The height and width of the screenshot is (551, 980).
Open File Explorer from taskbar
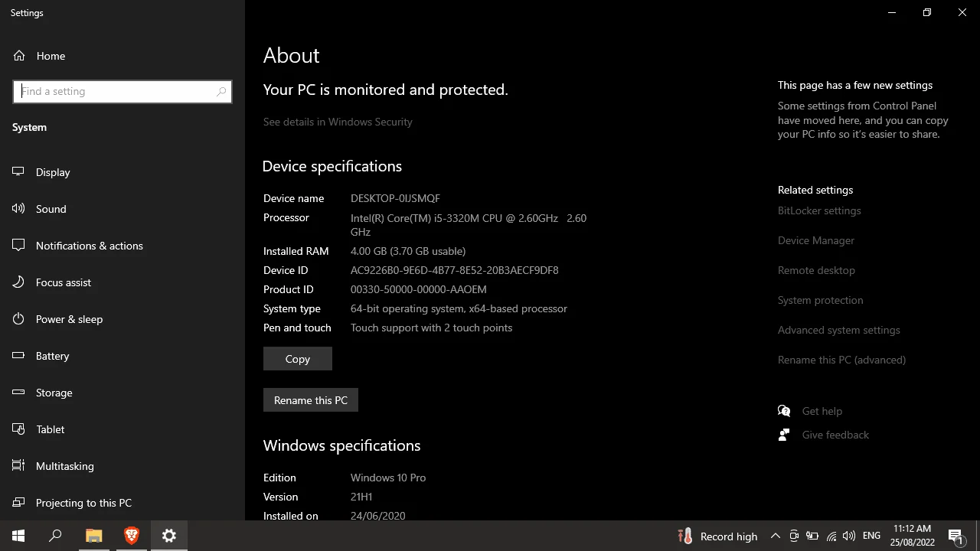coord(93,536)
